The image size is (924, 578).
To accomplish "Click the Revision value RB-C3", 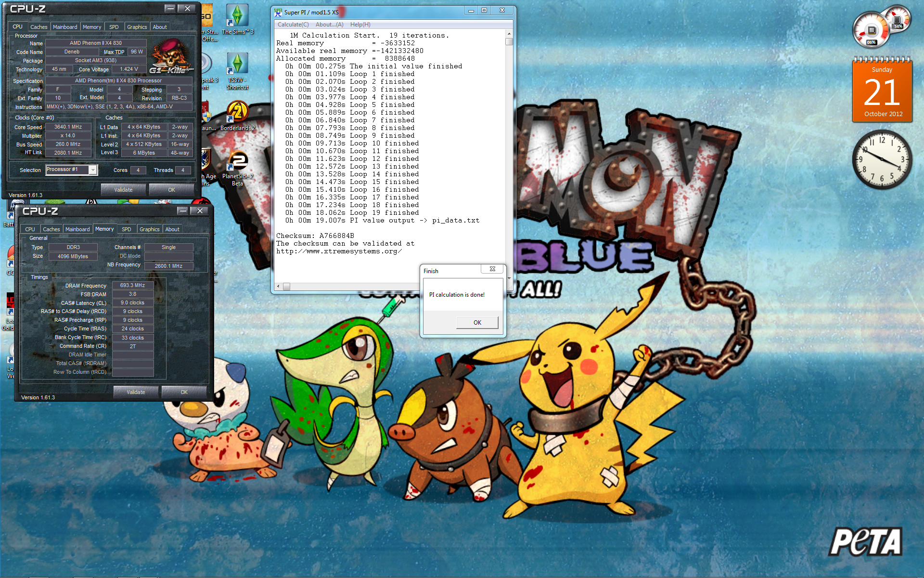I will pyautogui.click(x=180, y=98).
